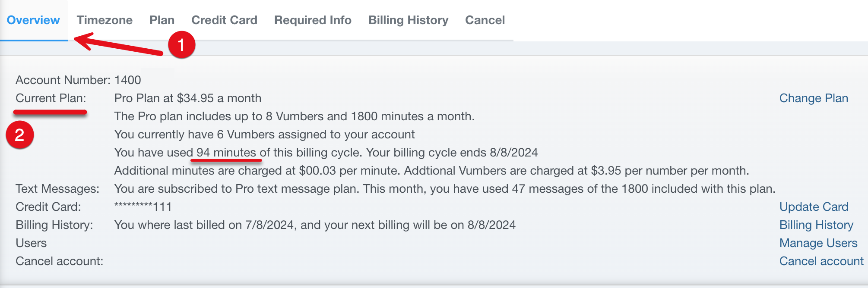868x288 pixels.
Task: Click the red circle marker numbered 2
Action: pos(20,135)
